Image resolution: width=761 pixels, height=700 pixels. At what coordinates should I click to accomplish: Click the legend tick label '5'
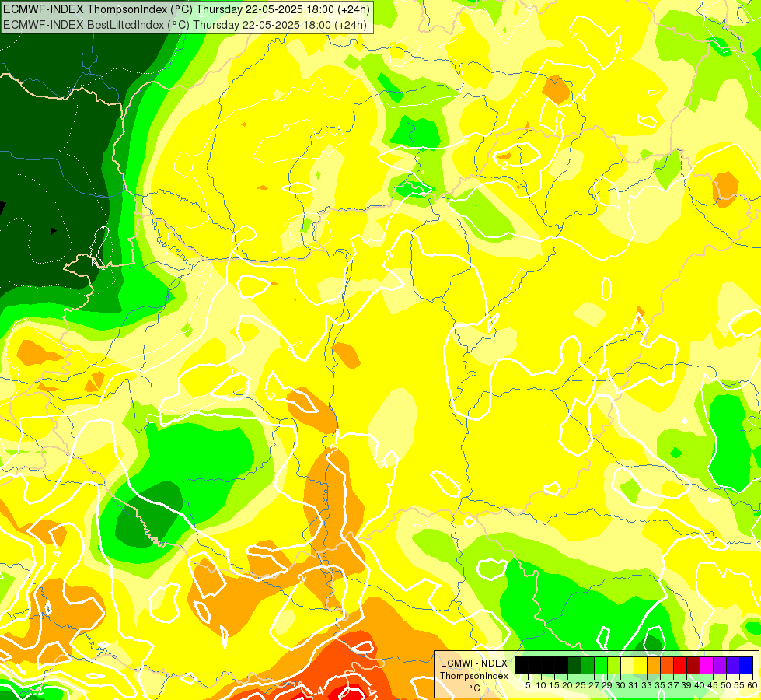point(528,685)
